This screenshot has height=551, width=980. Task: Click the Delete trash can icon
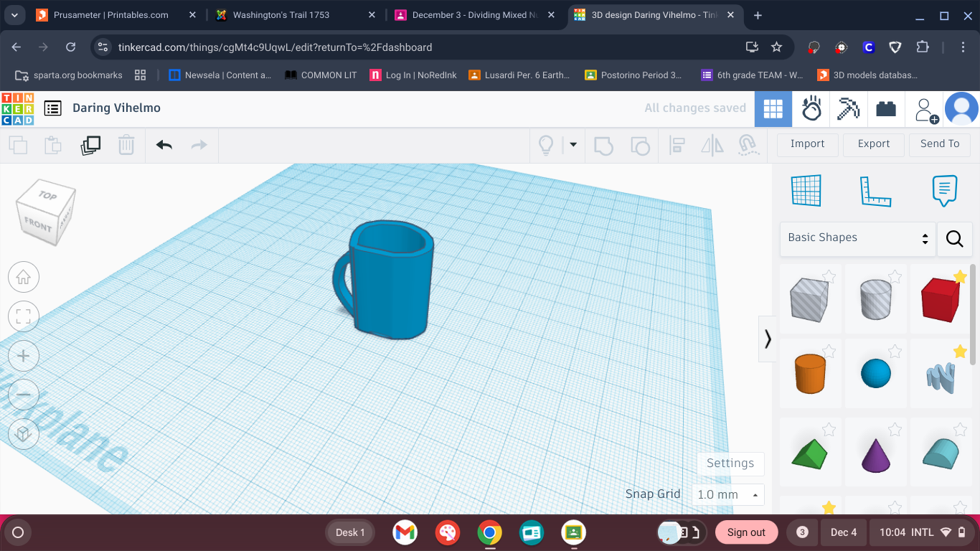click(126, 146)
